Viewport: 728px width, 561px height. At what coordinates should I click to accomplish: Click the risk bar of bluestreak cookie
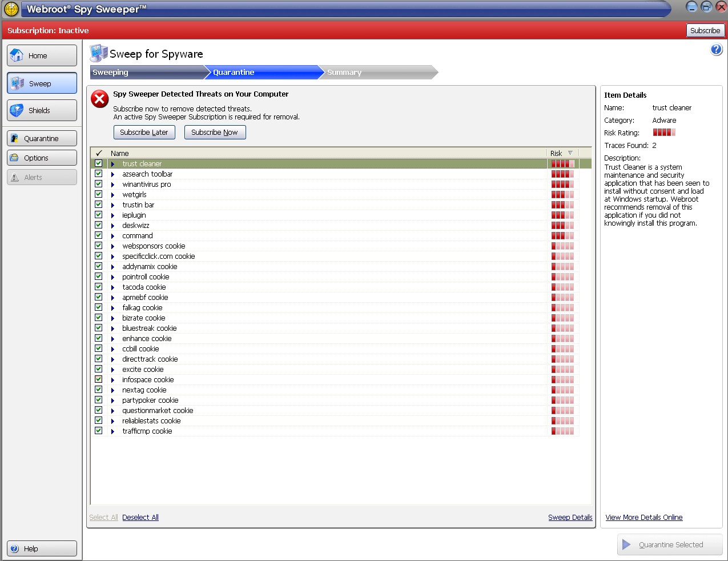562,328
